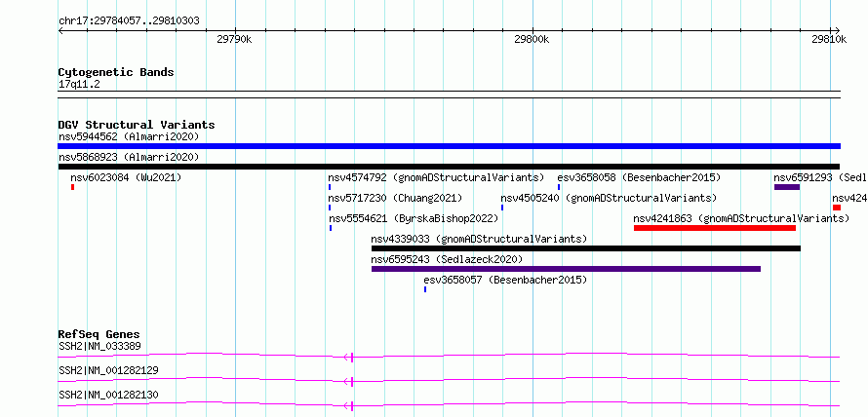Open the nsv6023084 (Wu2021) label

tap(126, 177)
